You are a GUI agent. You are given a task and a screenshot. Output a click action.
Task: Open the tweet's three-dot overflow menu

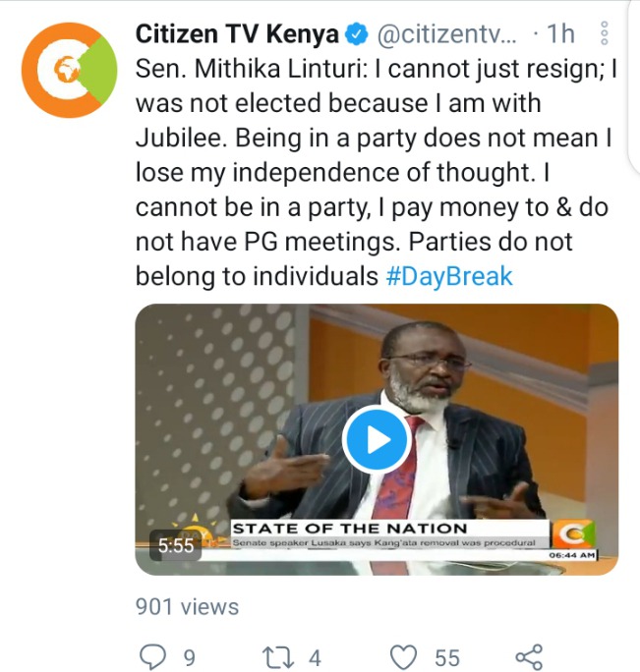point(604,33)
